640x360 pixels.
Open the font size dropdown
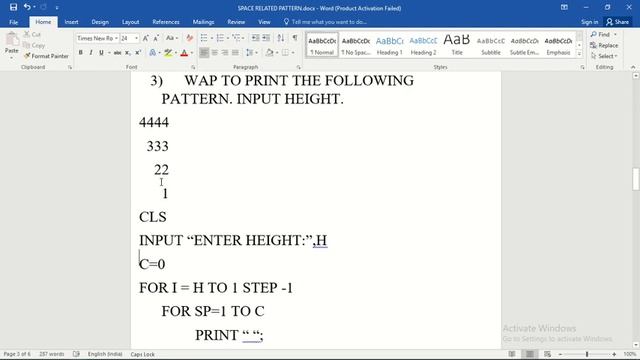tap(136, 38)
